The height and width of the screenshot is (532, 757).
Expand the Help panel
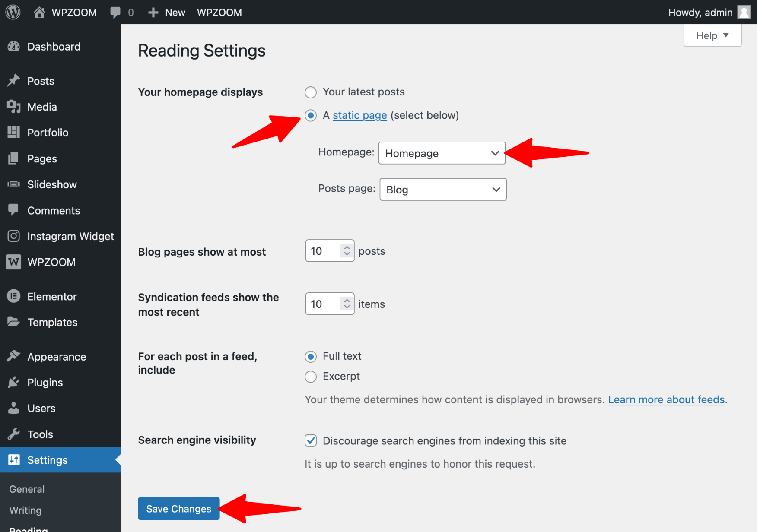point(712,35)
